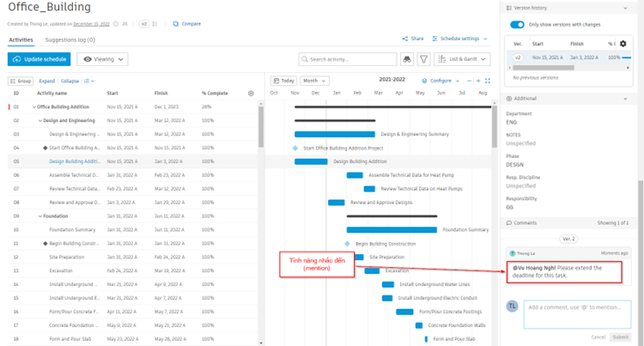Click the Compare link

(x=187, y=23)
